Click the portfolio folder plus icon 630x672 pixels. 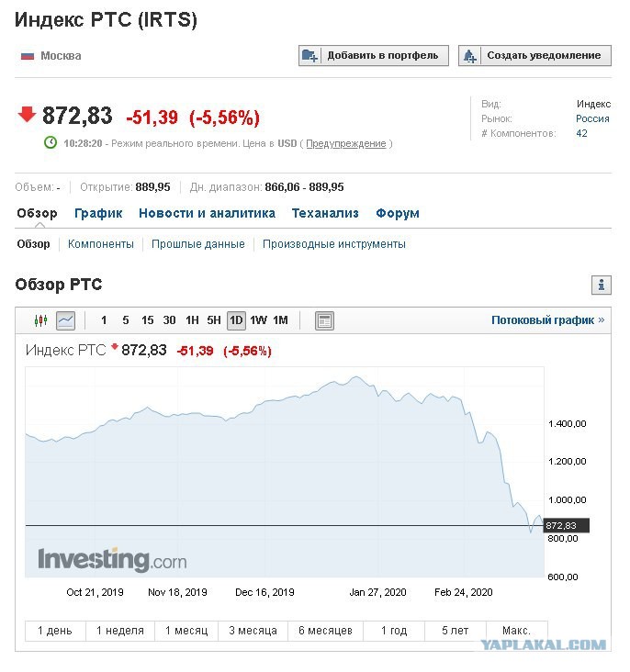(309, 56)
